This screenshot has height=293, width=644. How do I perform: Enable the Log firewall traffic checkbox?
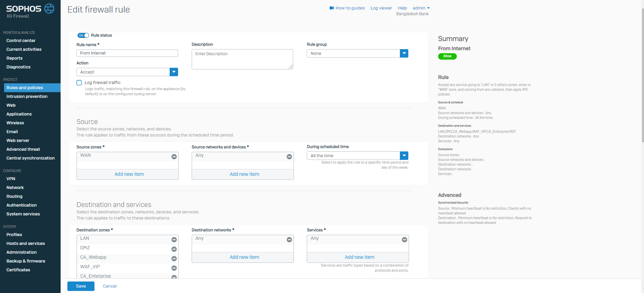(79, 83)
